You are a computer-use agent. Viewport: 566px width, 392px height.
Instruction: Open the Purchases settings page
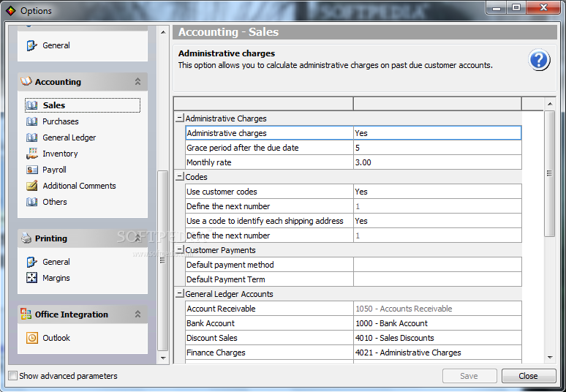point(60,121)
